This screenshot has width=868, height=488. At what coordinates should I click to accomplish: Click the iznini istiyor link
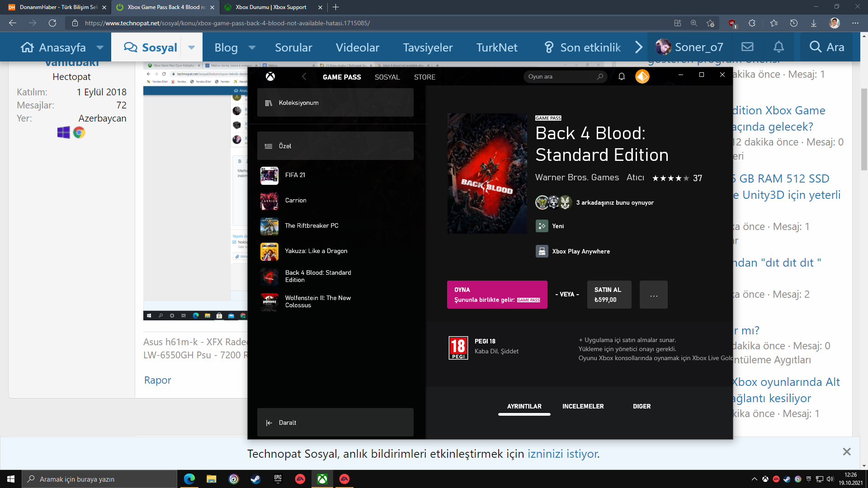point(562,454)
